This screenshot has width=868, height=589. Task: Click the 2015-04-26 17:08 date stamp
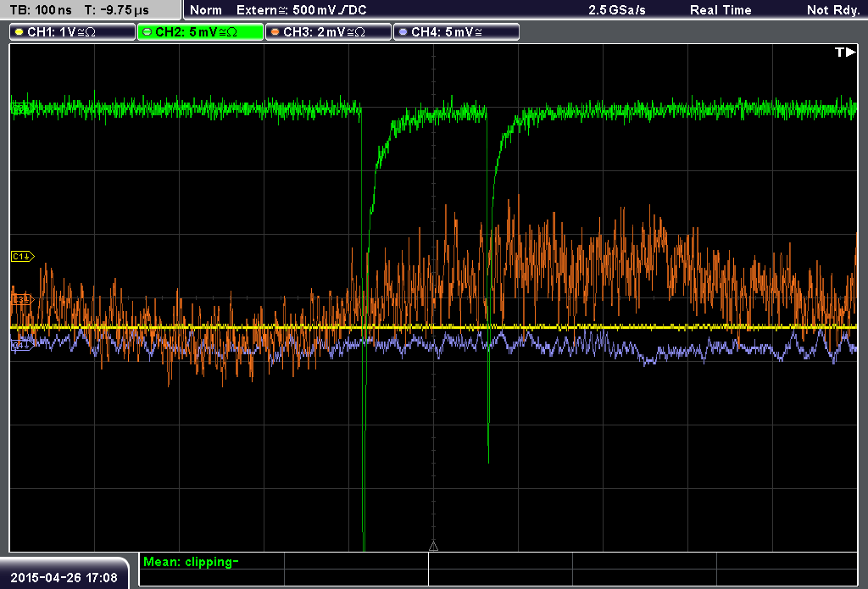click(x=64, y=577)
